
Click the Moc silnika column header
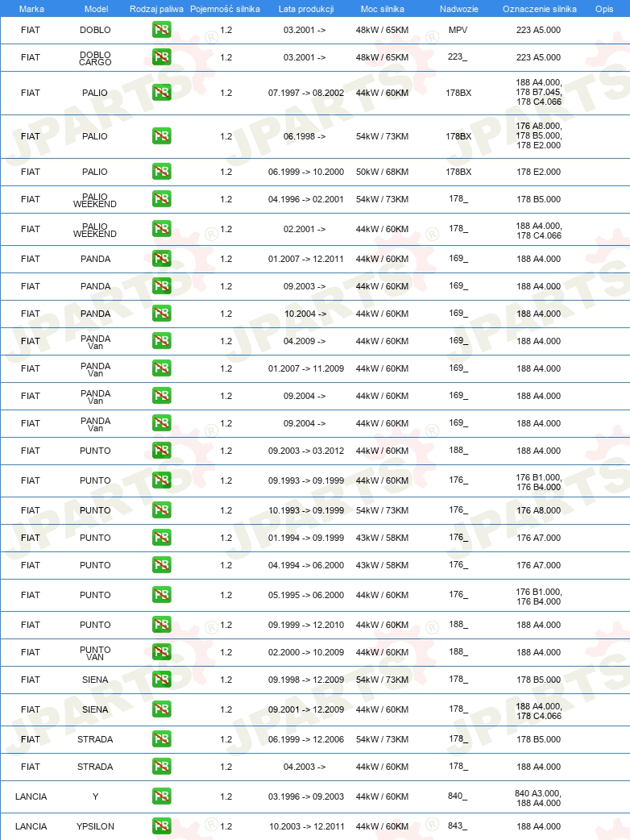[382, 9]
